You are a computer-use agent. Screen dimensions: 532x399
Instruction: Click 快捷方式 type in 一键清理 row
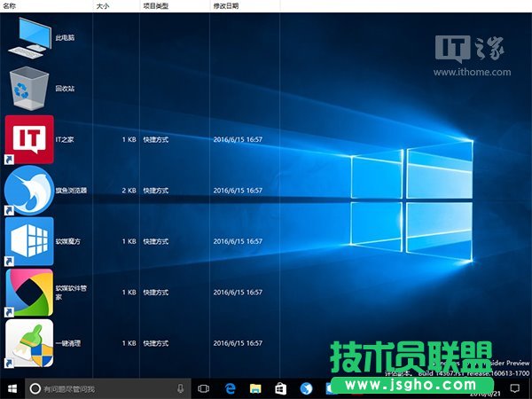click(x=156, y=343)
